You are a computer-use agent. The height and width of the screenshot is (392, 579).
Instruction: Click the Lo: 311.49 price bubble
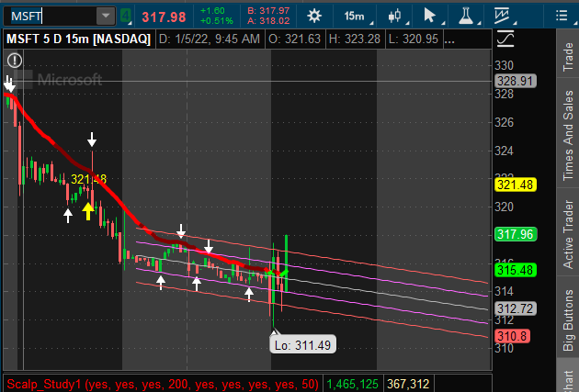(x=302, y=344)
